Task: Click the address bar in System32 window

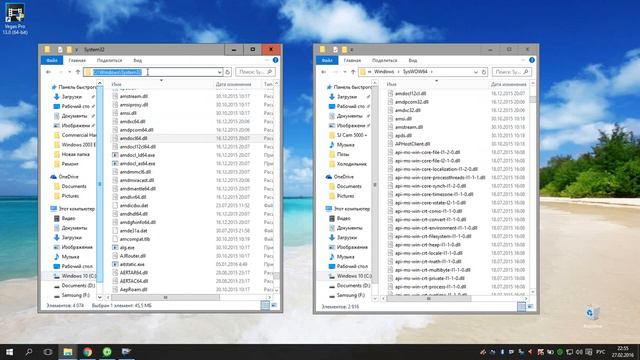Action: (x=153, y=72)
